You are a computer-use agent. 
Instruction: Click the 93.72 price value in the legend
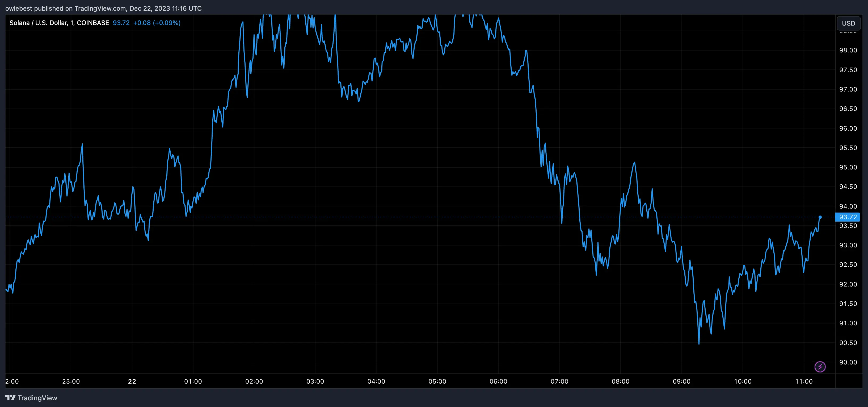[x=121, y=23]
